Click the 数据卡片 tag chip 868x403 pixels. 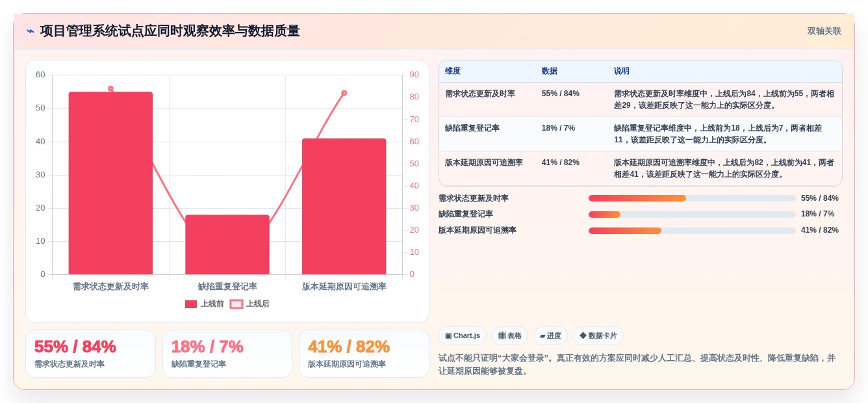pos(598,335)
